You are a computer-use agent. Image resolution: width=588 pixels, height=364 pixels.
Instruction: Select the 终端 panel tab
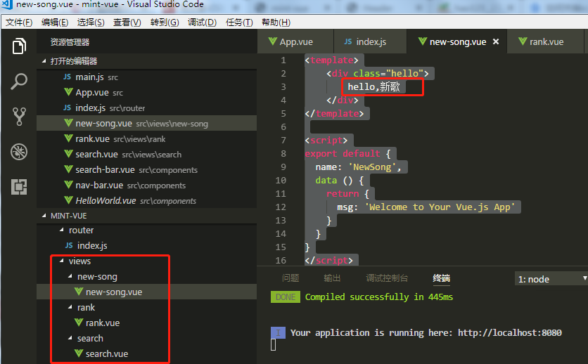[442, 278]
